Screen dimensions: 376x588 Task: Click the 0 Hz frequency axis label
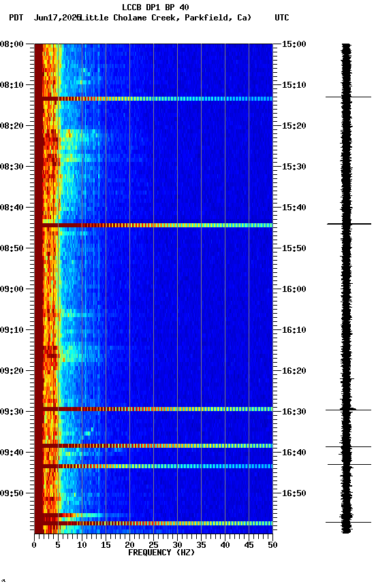pyautogui.click(x=34, y=545)
